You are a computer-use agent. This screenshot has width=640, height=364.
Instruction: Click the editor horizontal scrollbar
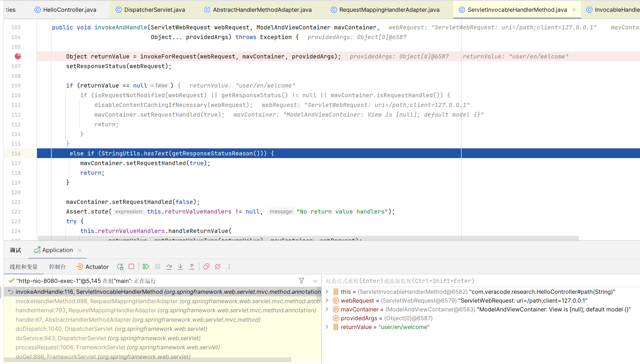(308, 238)
